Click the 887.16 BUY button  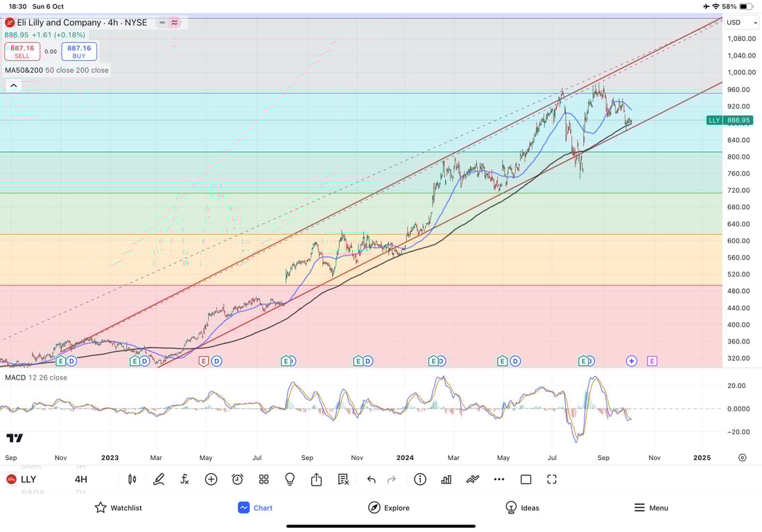click(x=79, y=51)
